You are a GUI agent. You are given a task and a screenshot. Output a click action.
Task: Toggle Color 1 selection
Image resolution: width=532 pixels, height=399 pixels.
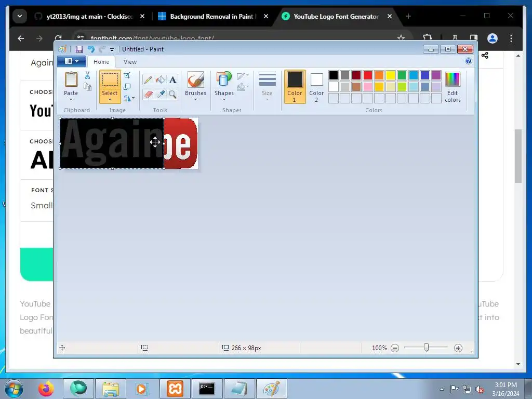(295, 87)
